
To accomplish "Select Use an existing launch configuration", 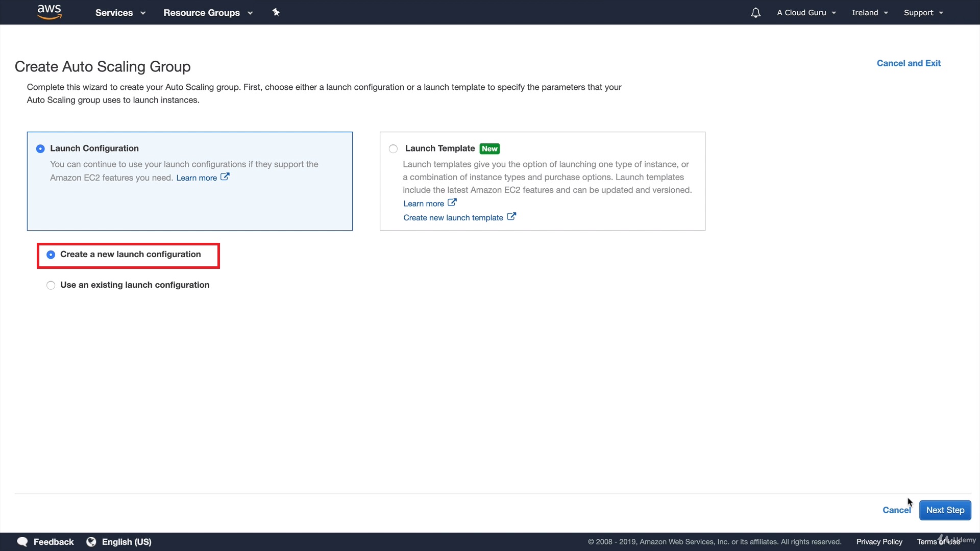I will (51, 285).
